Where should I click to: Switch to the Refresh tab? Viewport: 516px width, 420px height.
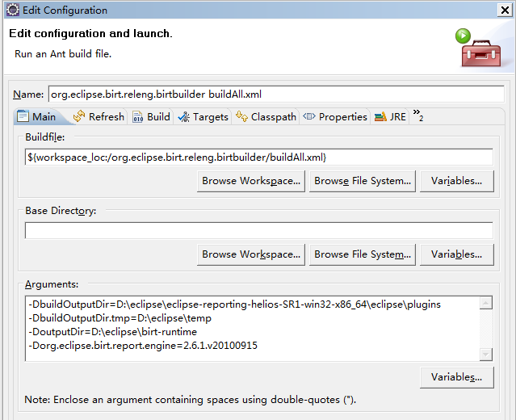click(99, 116)
